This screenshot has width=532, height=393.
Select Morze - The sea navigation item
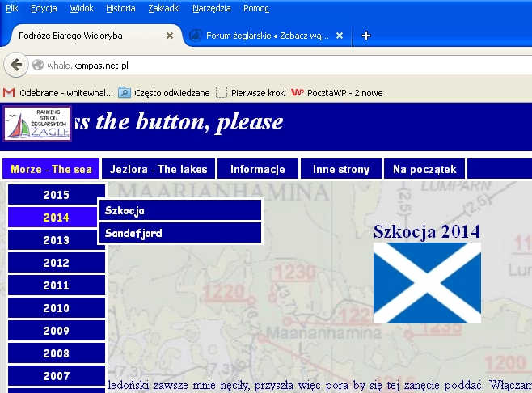(x=51, y=169)
